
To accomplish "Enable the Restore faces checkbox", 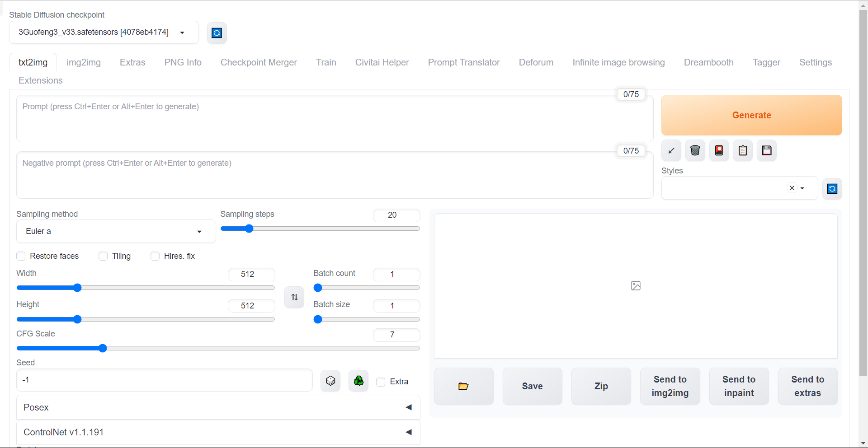I will pyautogui.click(x=21, y=256).
